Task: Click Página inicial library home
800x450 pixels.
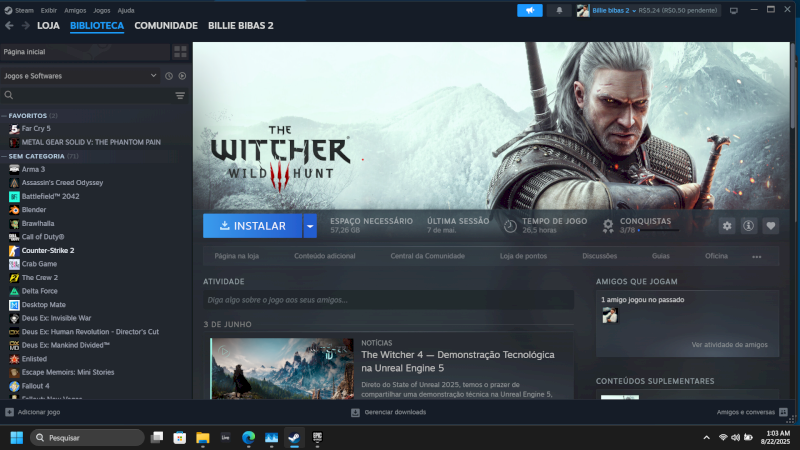Action: point(85,52)
